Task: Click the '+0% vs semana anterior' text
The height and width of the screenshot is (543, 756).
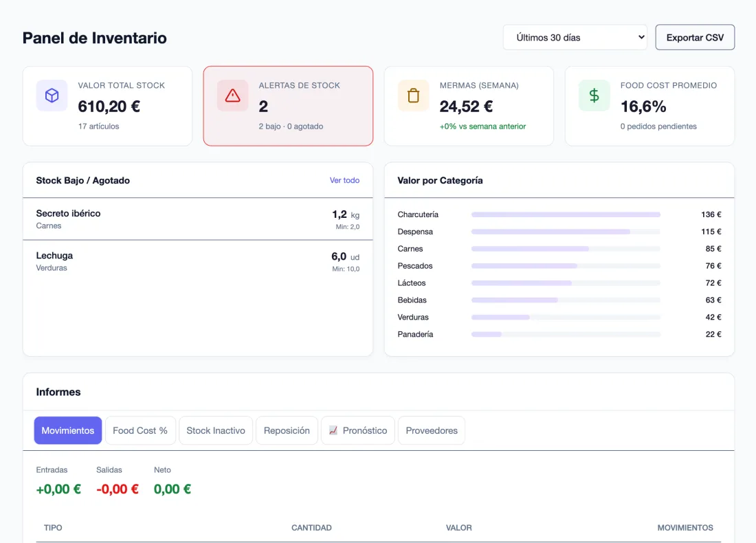Action: (482, 126)
